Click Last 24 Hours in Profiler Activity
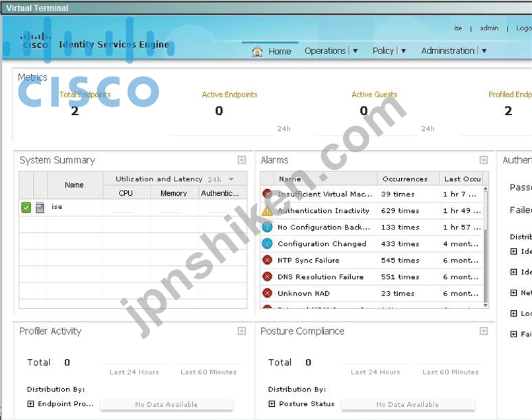The width and height of the screenshot is (532, 420). [x=134, y=372]
